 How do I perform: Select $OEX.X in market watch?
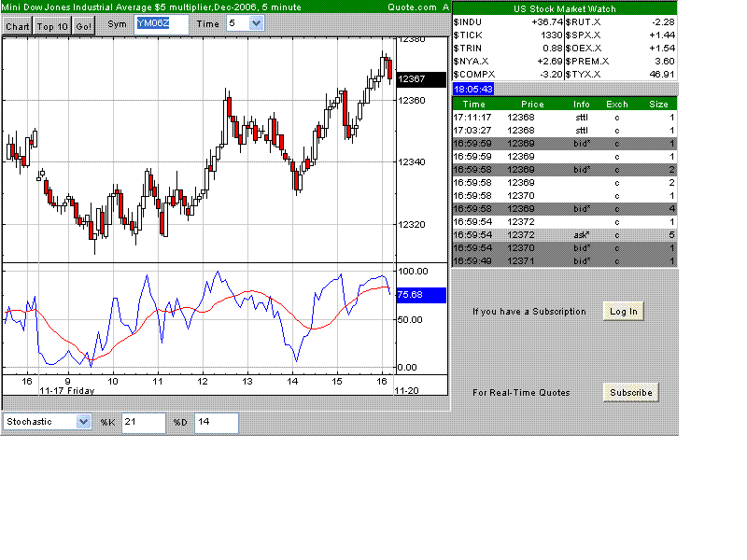(584, 49)
